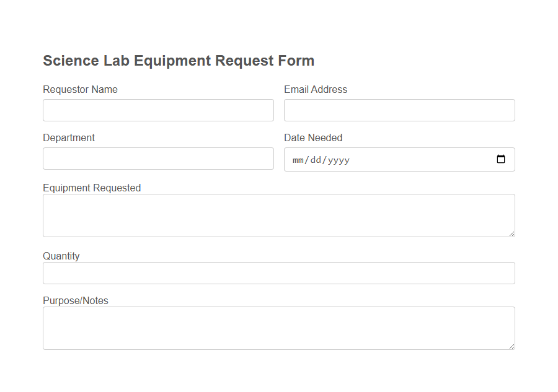Click the Purpose/Notes label
This screenshot has height=392, width=558.
[x=75, y=300]
